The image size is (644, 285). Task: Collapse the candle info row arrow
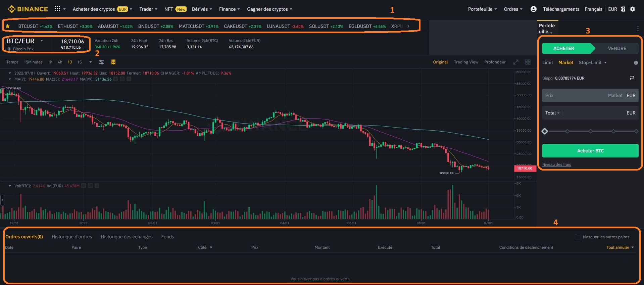pos(10,73)
